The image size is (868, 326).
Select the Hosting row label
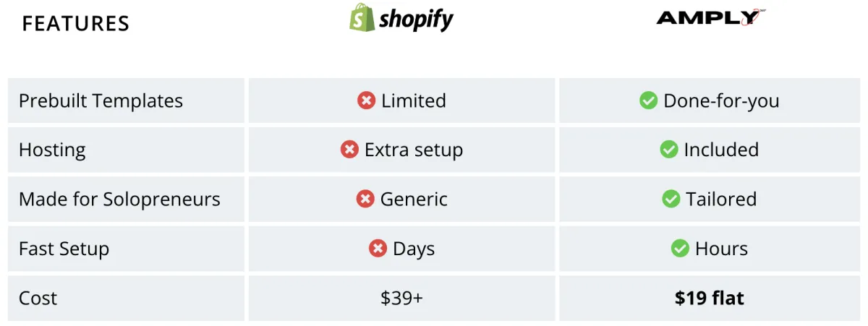tap(52, 150)
